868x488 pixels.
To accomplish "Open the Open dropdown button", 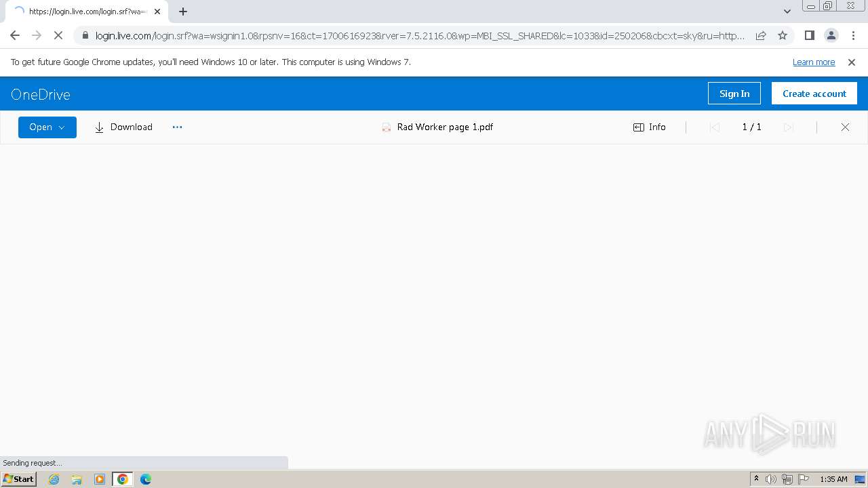I will [47, 127].
